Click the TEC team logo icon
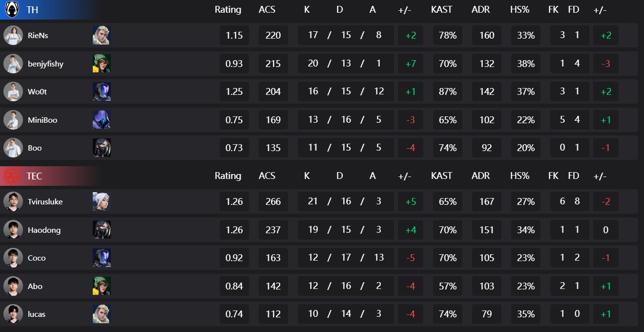 pyautogui.click(x=11, y=176)
